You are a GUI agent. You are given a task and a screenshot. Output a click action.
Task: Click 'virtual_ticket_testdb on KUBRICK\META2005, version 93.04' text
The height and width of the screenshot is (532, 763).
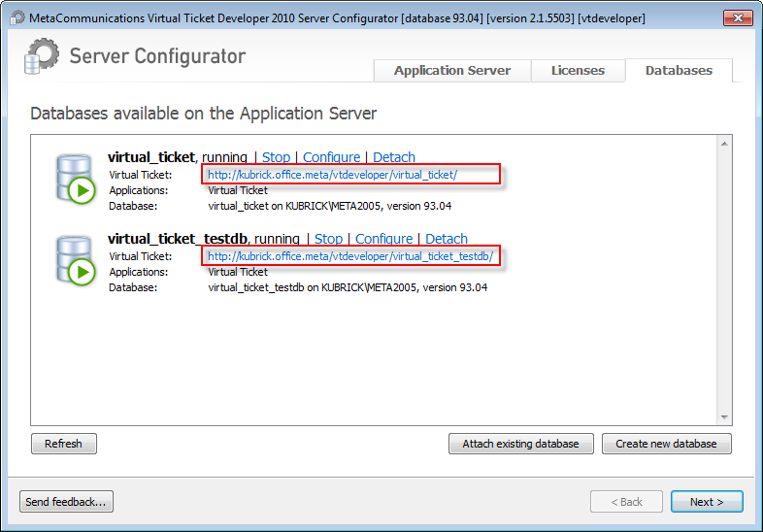[x=348, y=287]
